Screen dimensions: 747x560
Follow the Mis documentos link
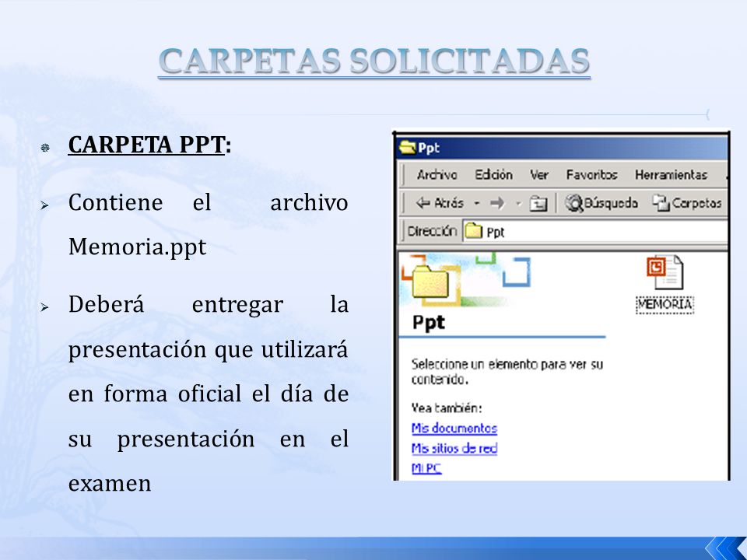click(x=454, y=428)
